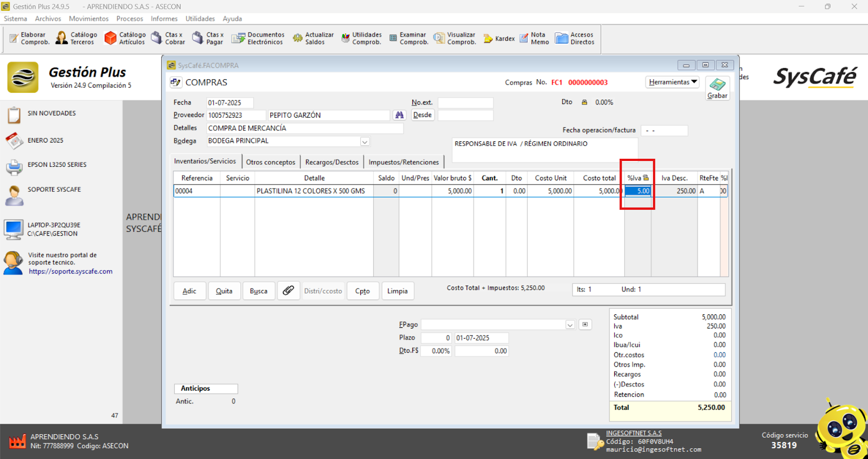This screenshot has height=459, width=868.
Task: Click the Quita button
Action: tap(224, 291)
